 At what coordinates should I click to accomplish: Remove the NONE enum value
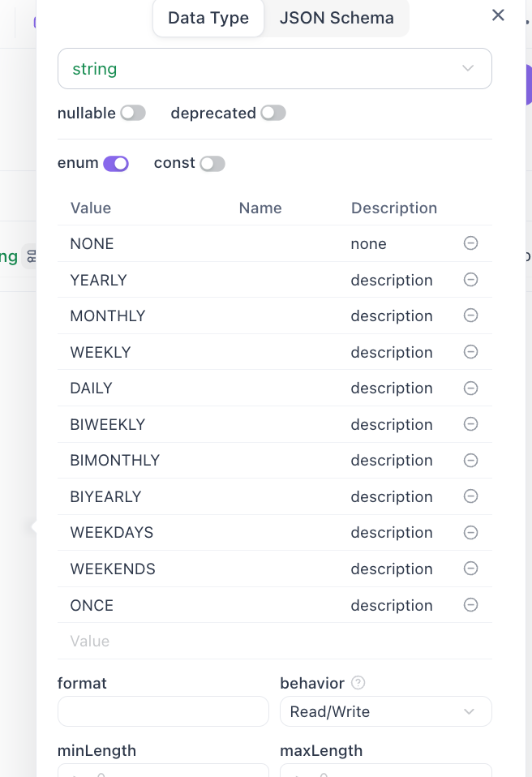(470, 243)
